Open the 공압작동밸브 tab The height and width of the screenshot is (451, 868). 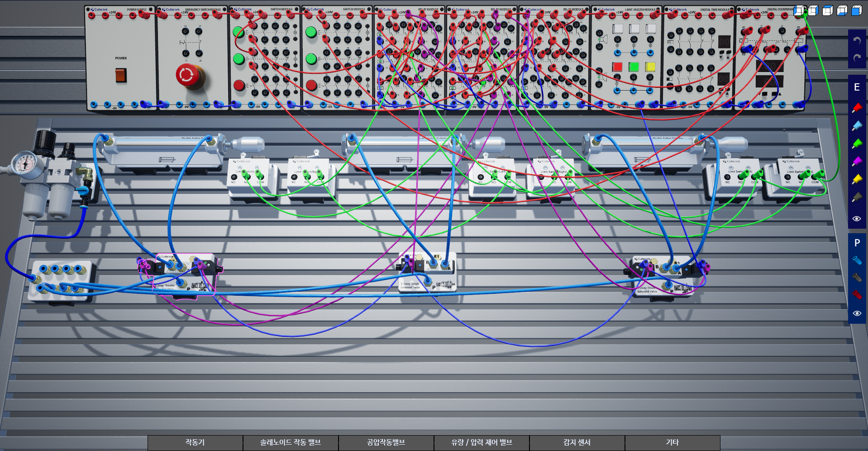(x=386, y=442)
